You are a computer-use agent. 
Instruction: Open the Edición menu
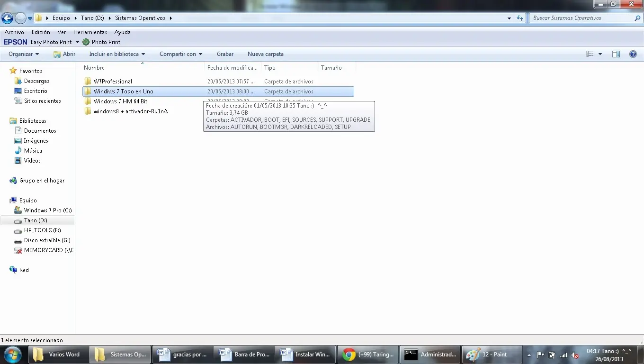[41, 32]
